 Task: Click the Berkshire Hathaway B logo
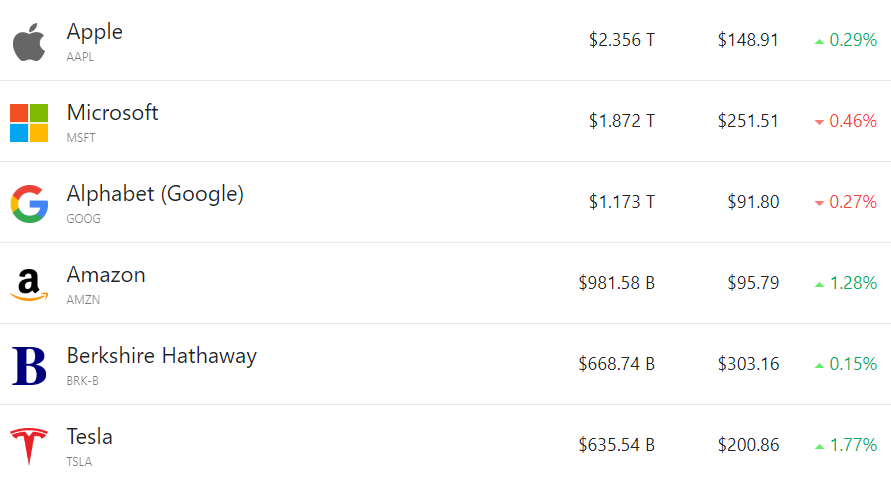point(29,366)
